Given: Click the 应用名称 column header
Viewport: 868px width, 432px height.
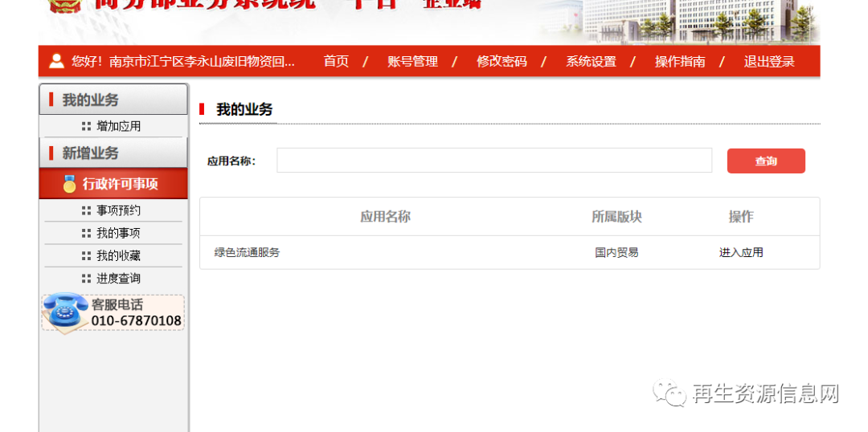Looking at the screenshot, I should (385, 217).
